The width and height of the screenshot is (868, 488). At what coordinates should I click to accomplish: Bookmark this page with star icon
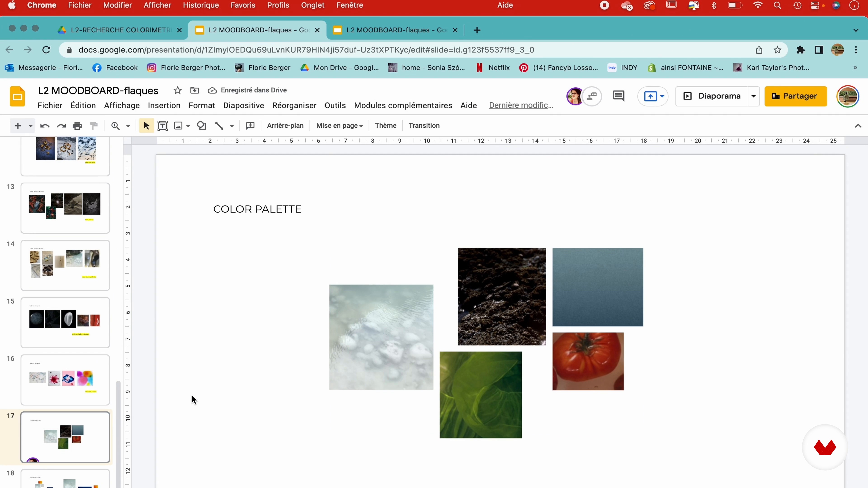pos(777,50)
